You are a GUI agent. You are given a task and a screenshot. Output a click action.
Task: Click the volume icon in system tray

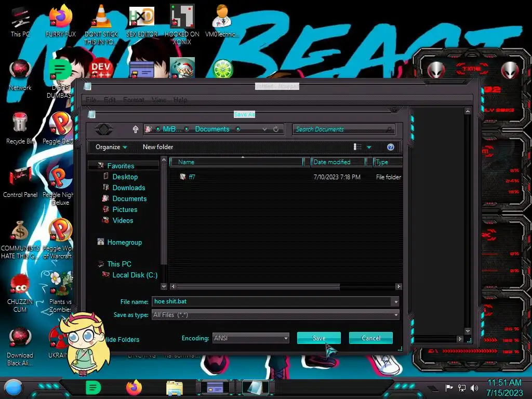pyautogui.click(x=474, y=388)
